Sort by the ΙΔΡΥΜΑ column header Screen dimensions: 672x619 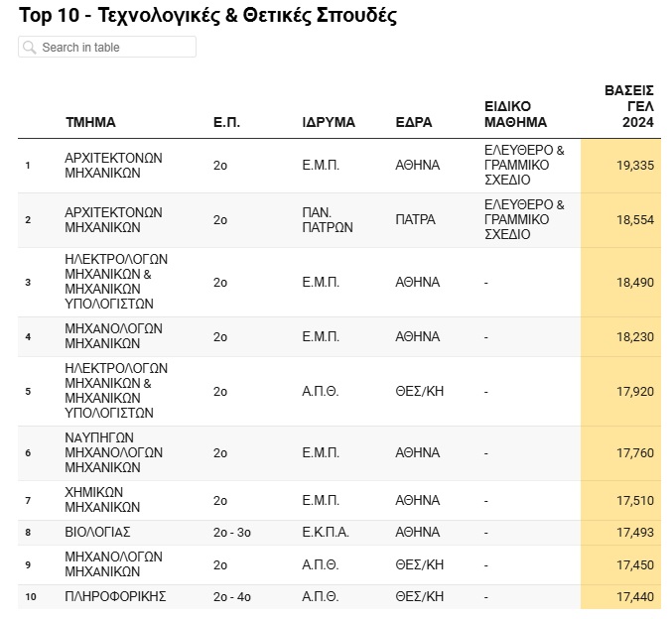tap(329, 123)
